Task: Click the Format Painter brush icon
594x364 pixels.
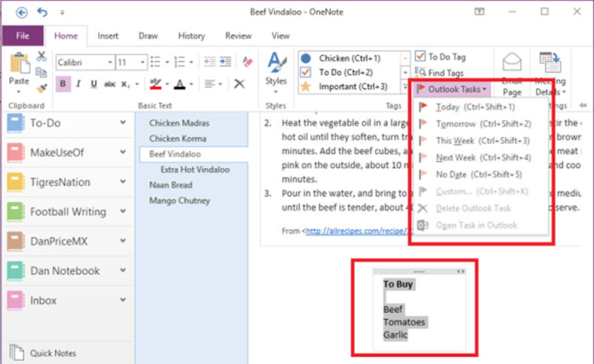Action: coord(41,88)
